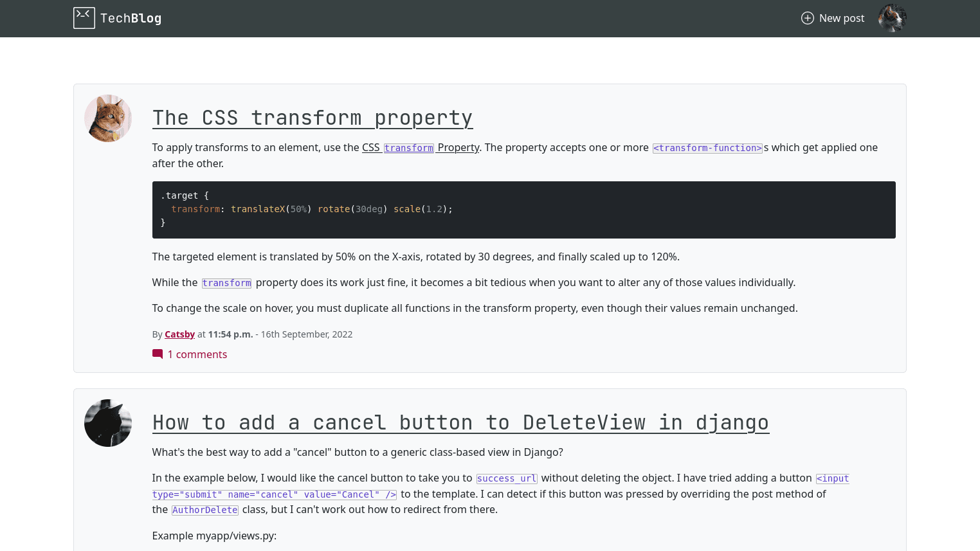The width and height of the screenshot is (980, 551).
Task: Click the comment bubble icon on the CSS post
Action: 157,354
